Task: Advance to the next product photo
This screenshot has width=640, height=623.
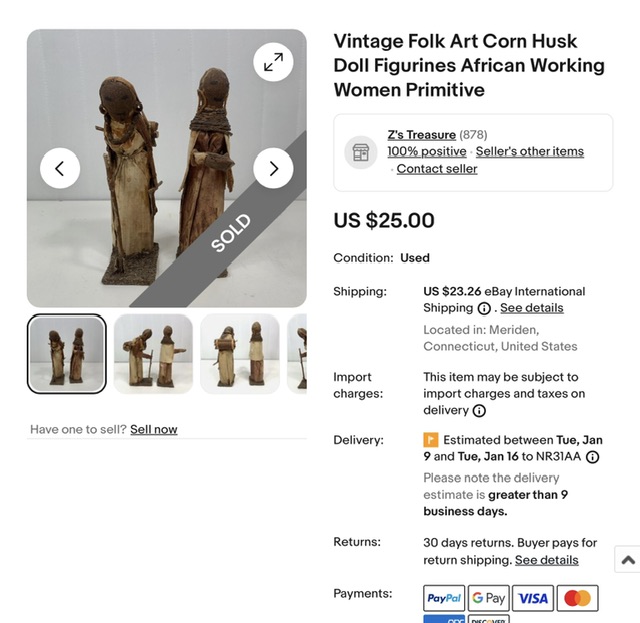Action: coord(273,168)
